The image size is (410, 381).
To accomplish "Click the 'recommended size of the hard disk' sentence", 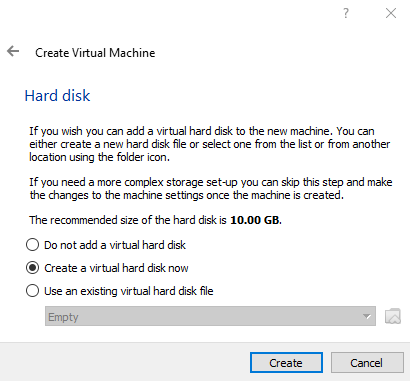I will [x=156, y=220].
